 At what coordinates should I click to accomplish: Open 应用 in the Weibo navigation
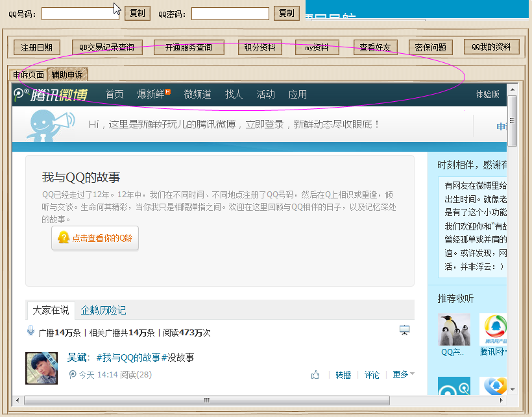(298, 94)
